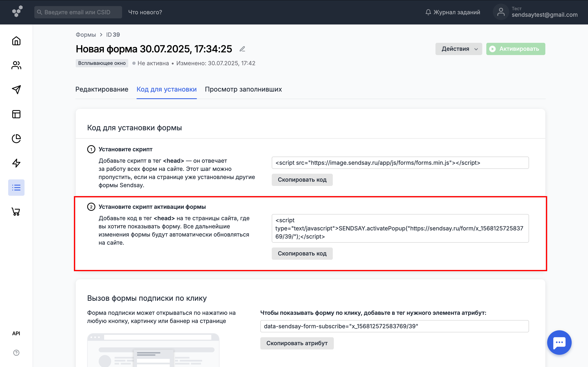Click the help question mark icon

(16, 353)
